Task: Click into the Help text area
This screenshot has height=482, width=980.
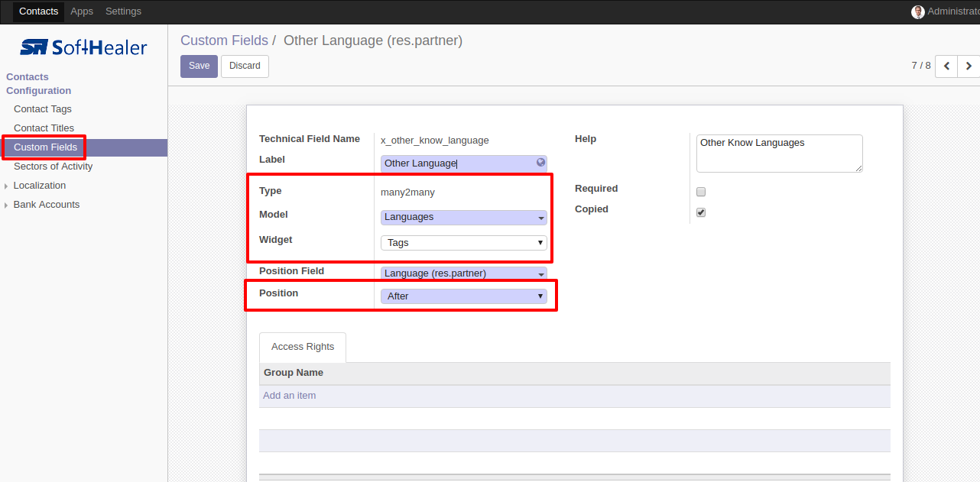Action: point(780,154)
